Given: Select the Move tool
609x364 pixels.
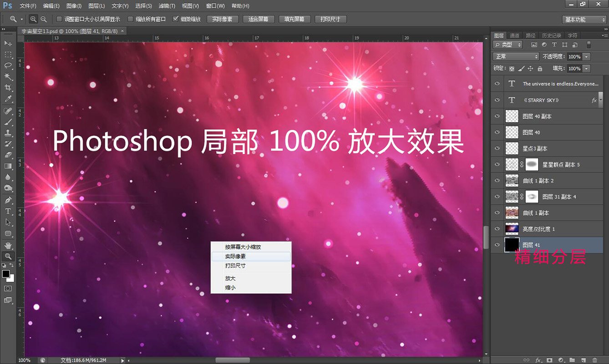Looking at the screenshot, I should [8, 43].
